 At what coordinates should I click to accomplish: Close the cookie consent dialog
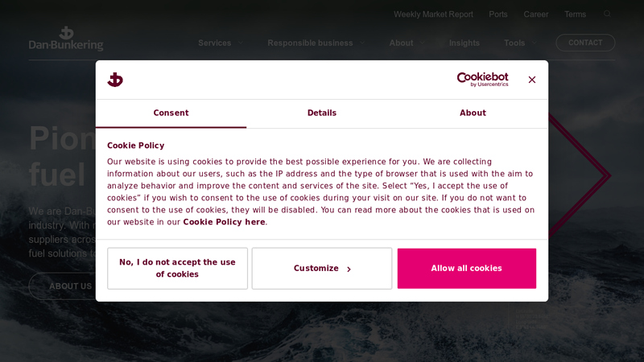point(532,80)
